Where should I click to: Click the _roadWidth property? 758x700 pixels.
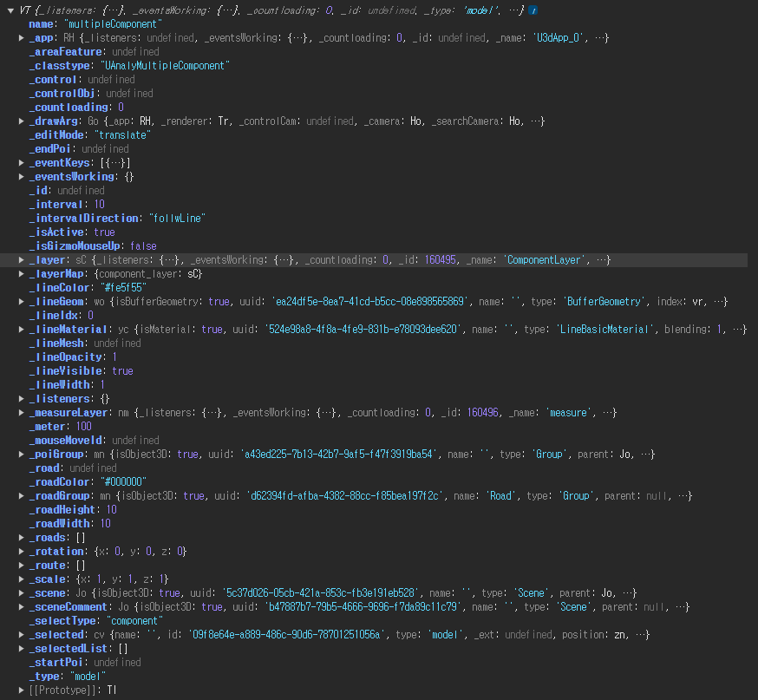pyautogui.click(x=70, y=523)
